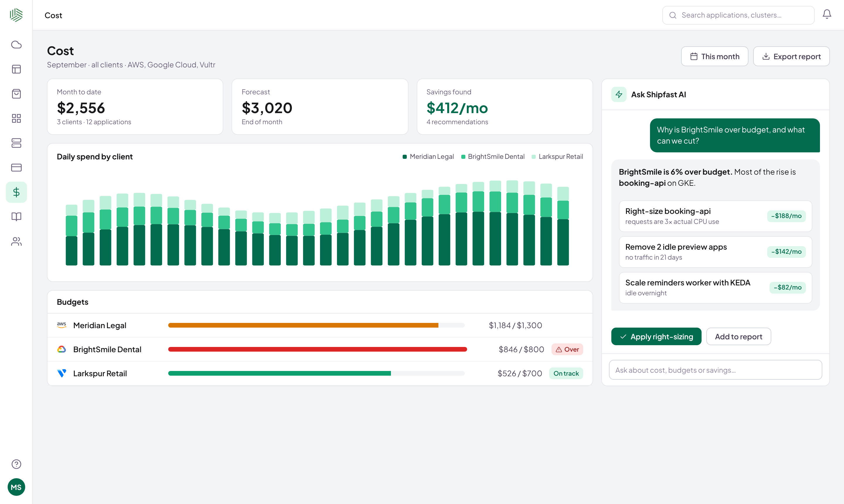The height and width of the screenshot is (504, 844).
Task: Select the Scale reminders worker with KEDA card
Action: (x=715, y=287)
